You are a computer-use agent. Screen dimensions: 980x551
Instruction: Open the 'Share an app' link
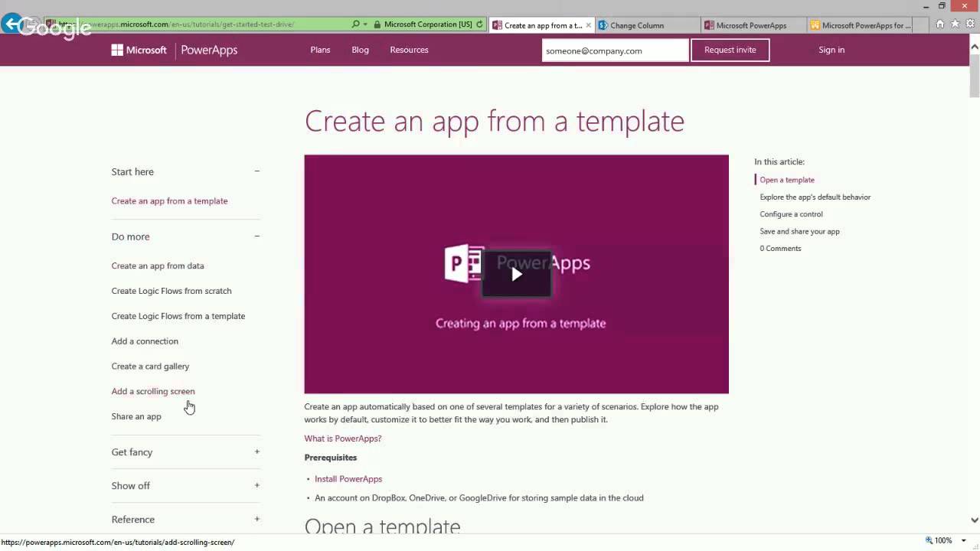click(x=136, y=416)
